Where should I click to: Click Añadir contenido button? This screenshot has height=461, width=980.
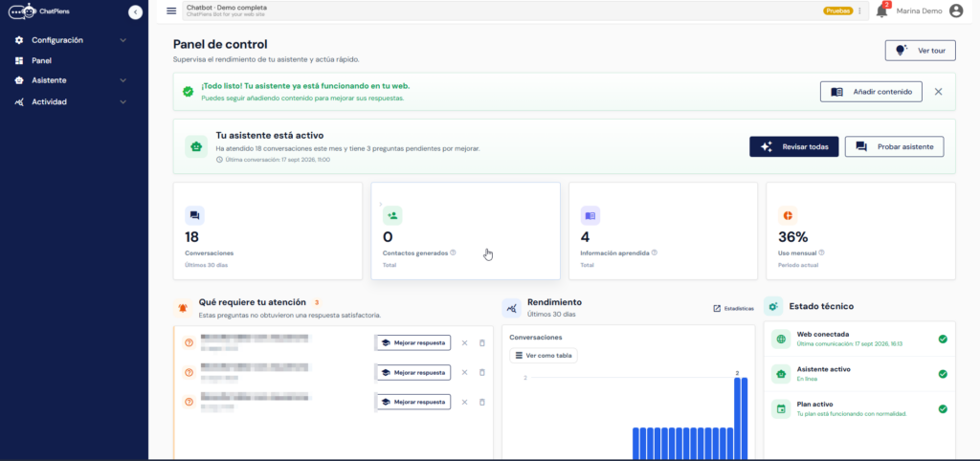(871, 91)
